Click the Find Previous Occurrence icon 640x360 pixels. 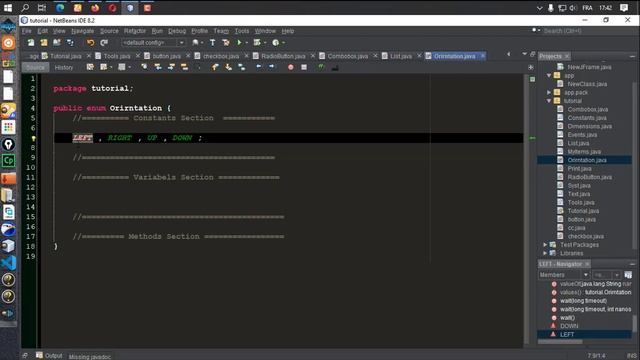(158, 67)
